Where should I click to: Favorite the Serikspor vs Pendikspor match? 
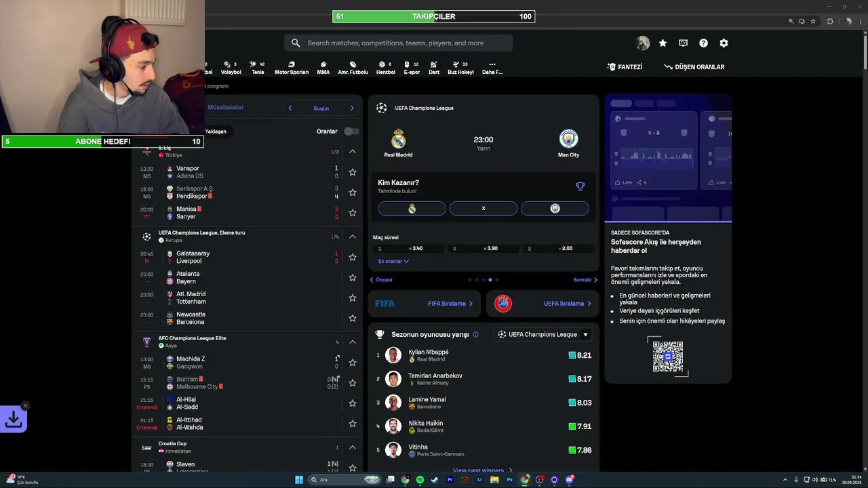pos(353,192)
